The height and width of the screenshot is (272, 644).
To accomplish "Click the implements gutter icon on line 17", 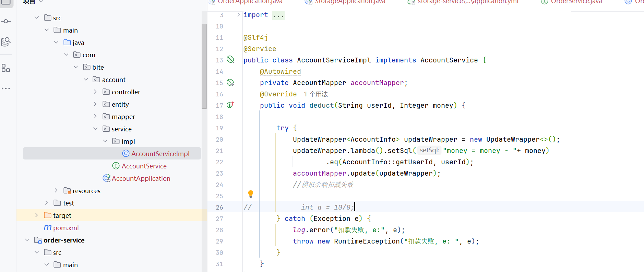I will point(230,105).
